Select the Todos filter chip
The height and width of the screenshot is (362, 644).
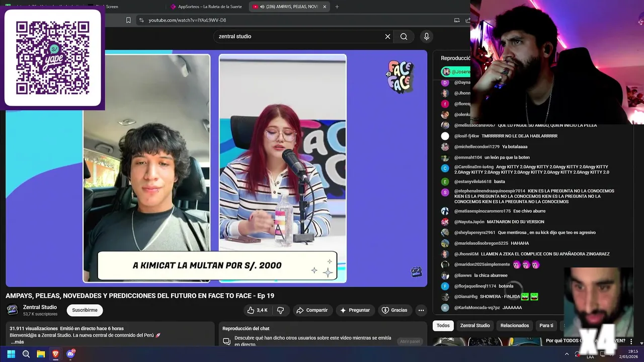click(x=443, y=326)
